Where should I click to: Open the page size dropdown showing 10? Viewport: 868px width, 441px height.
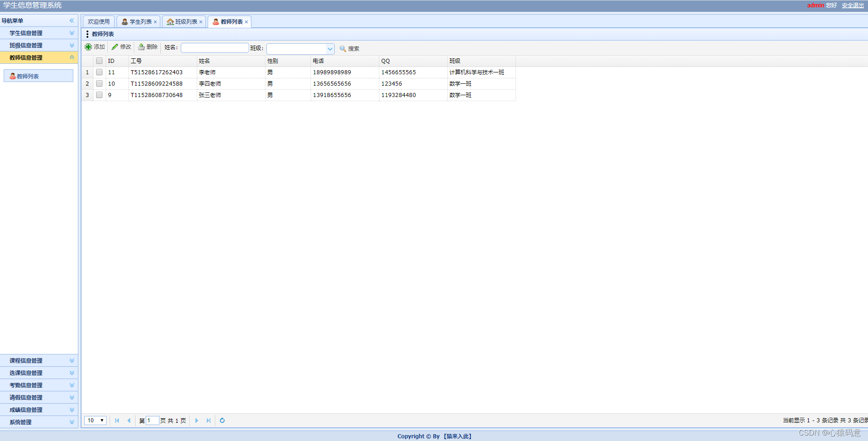click(95, 420)
